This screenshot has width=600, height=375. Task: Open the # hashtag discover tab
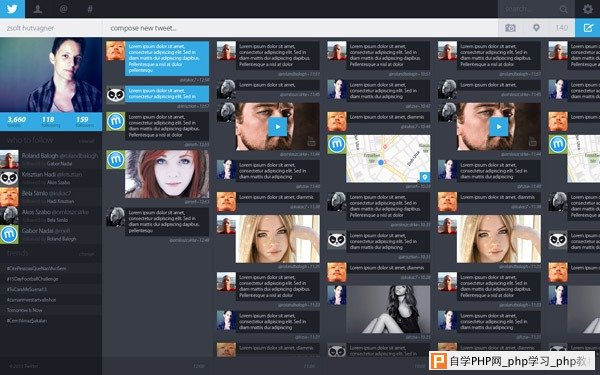click(90, 9)
